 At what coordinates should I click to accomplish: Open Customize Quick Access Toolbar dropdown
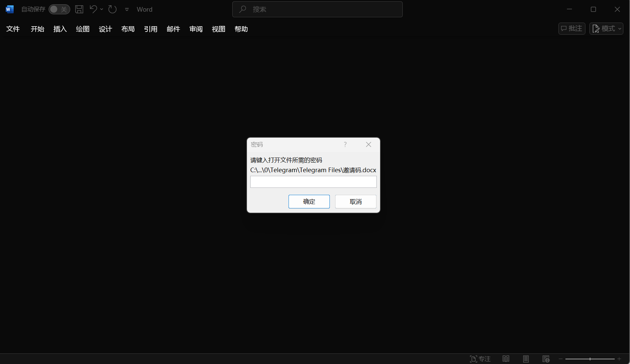(x=127, y=9)
